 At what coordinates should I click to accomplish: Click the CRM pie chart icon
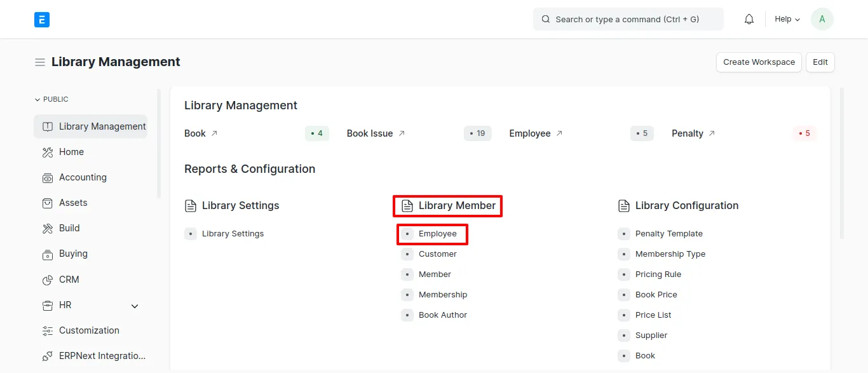tap(48, 280)
